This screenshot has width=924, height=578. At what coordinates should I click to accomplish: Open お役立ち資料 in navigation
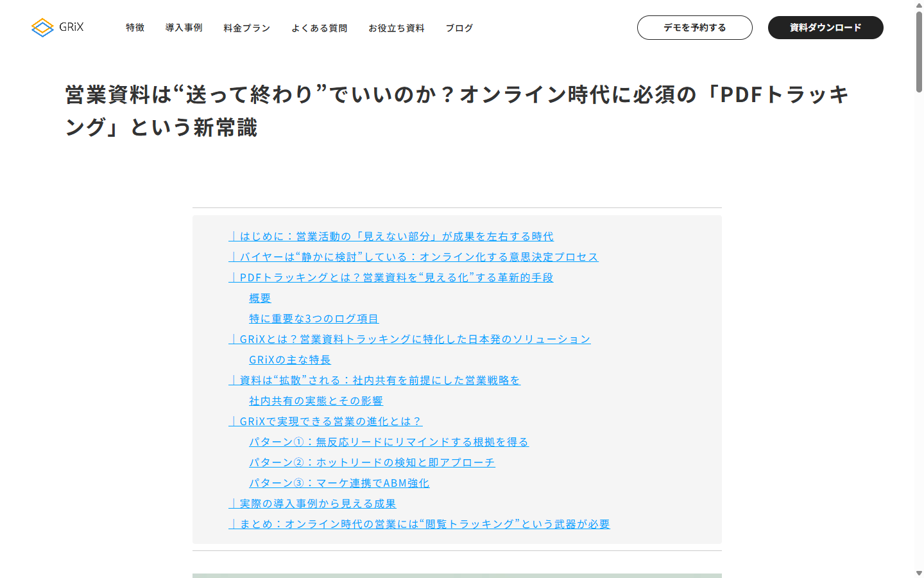point(397,28)
